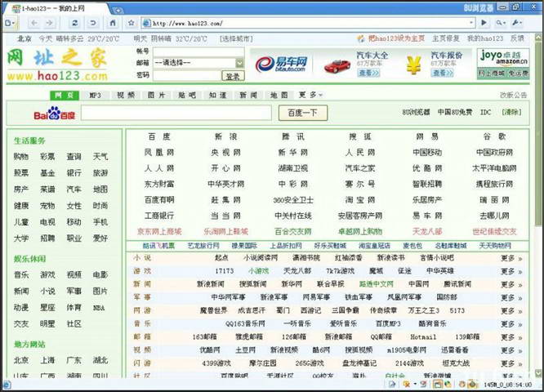The image size is (544, 392).
Task: Click 上海 under 地方网站
Action: (47, 360)
